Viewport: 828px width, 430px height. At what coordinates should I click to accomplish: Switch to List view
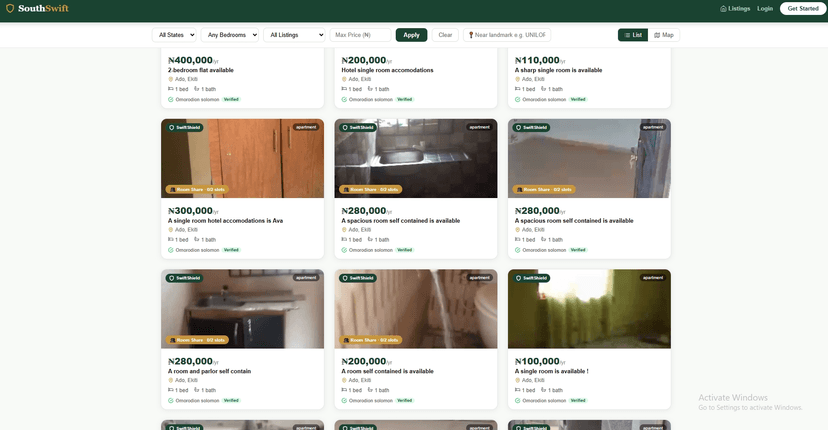coord(633,35)
